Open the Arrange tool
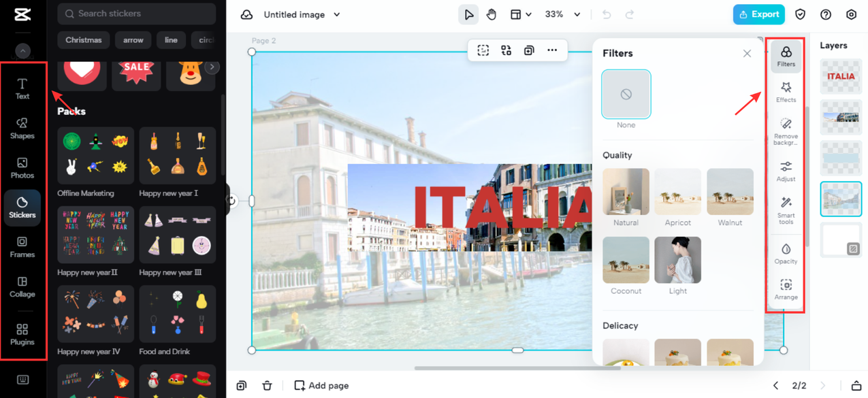The height and width of the screenshot is (398, 868). [786, 289]
